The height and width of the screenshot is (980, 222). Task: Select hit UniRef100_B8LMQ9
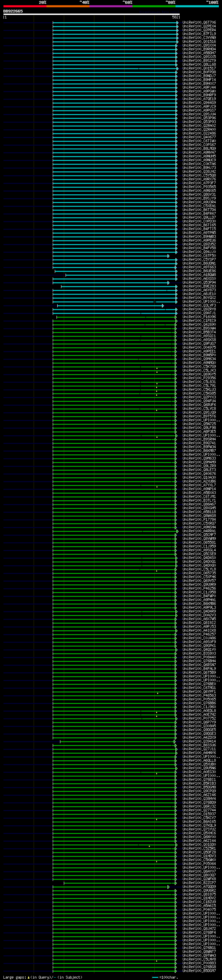pyautogui.click(x=199, y=149)
